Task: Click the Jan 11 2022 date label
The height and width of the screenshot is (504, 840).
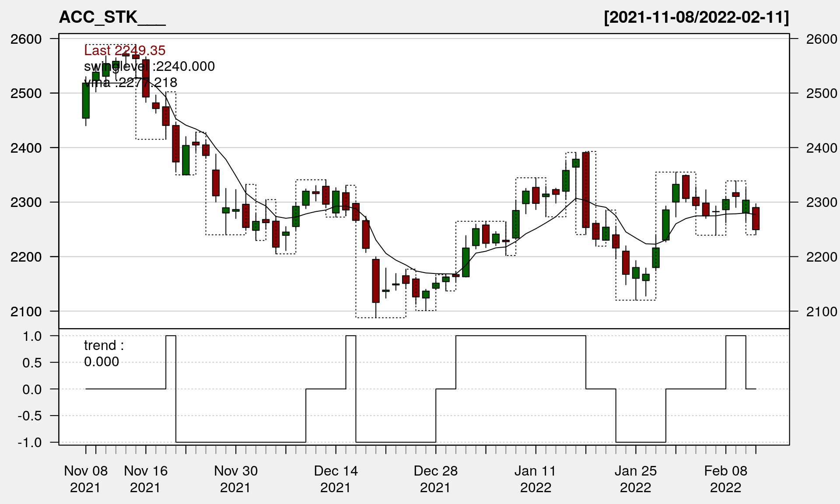Action: click(535, 479)
